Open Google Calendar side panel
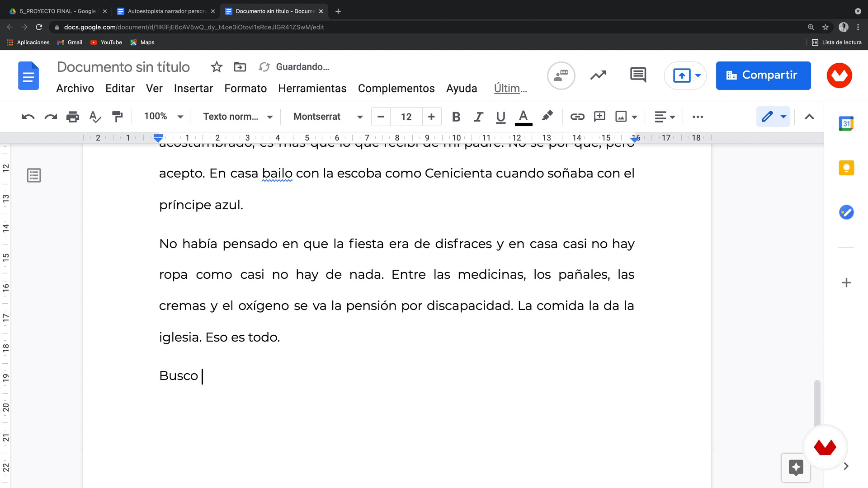 846,123
